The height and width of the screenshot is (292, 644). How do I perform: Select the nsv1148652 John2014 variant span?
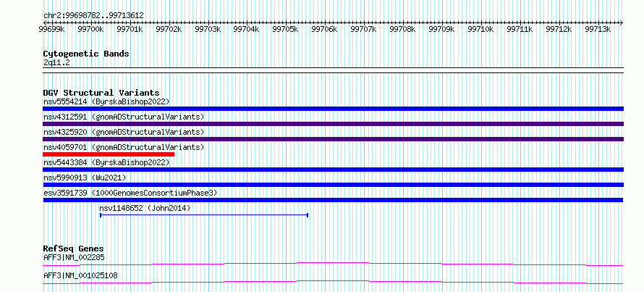[204, 214]
